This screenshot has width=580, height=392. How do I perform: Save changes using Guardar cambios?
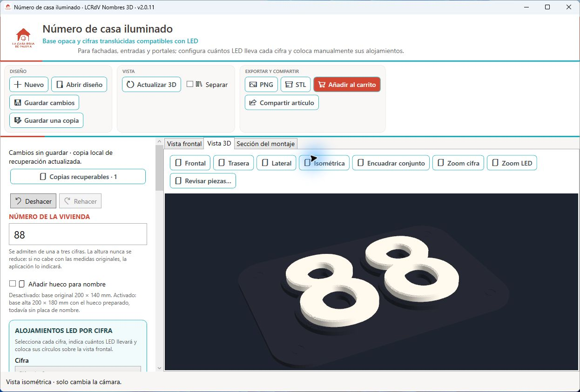pos(44,103)
